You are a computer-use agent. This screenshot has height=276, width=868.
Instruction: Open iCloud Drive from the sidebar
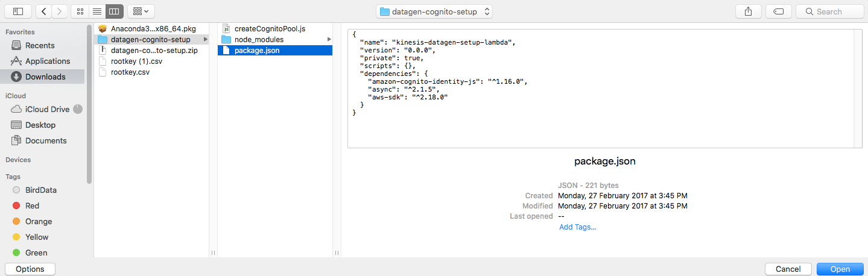coord(46,109)
